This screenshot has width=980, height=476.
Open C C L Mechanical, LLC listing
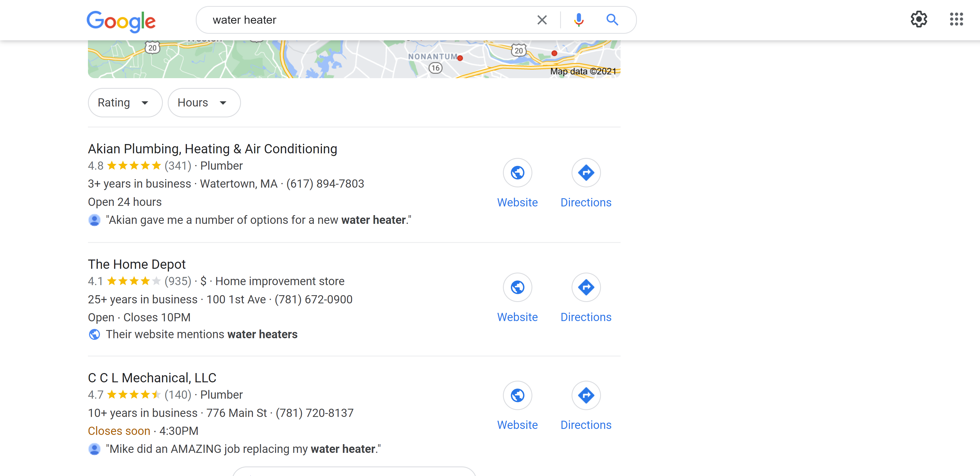[152, 378]
